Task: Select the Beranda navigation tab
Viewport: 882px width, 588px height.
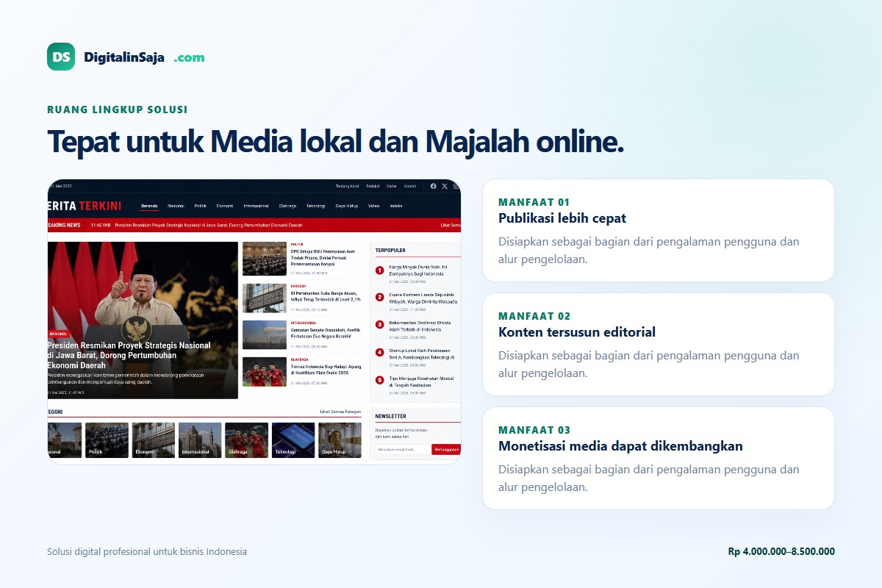Action: (x=149, y=206)
